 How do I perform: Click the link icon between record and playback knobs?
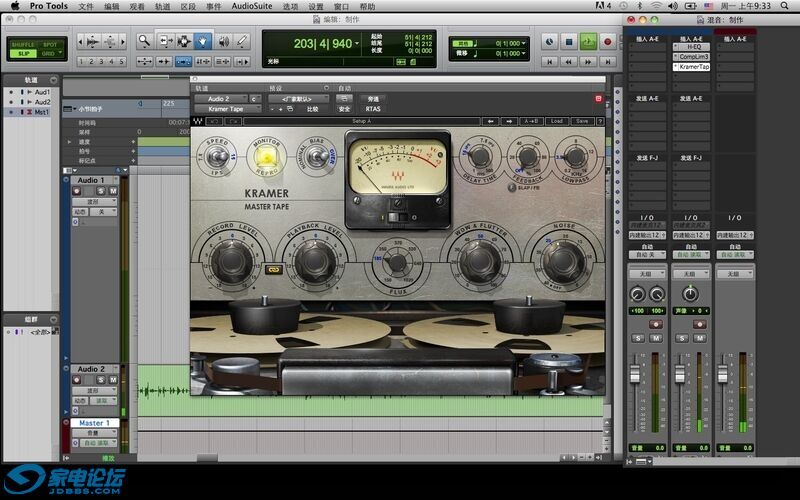click(274, 269)
